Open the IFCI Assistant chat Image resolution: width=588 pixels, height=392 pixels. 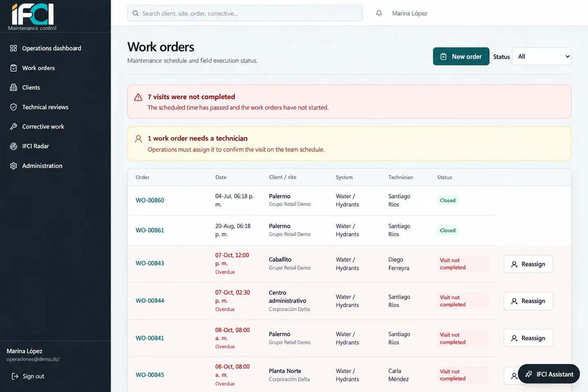click(549, 374)
